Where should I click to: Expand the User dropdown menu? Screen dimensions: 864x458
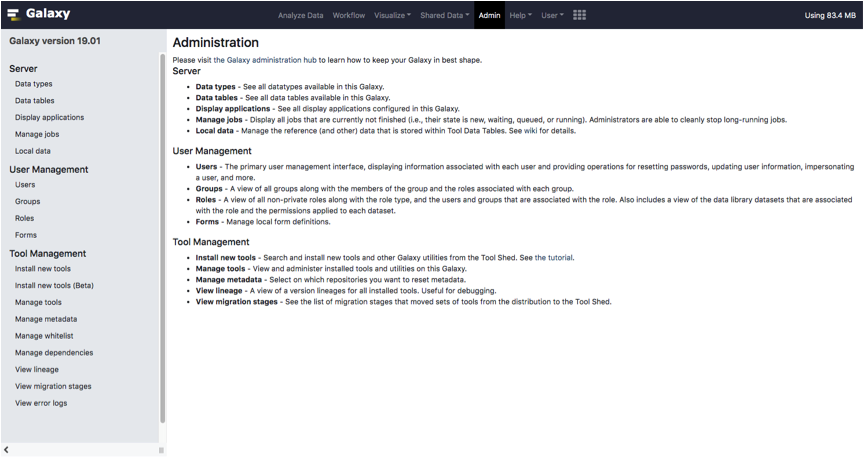(552, 15)
